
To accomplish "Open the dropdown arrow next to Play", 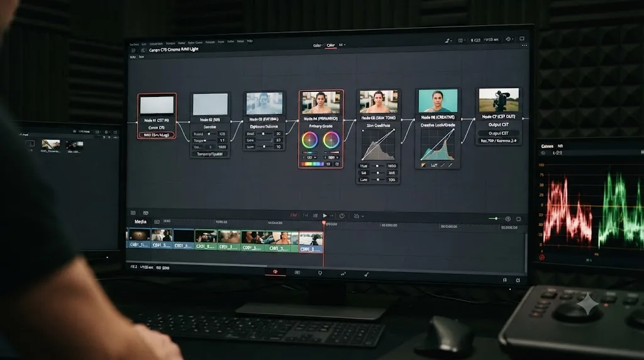I will pyautogui.click(x=331, y=216).
